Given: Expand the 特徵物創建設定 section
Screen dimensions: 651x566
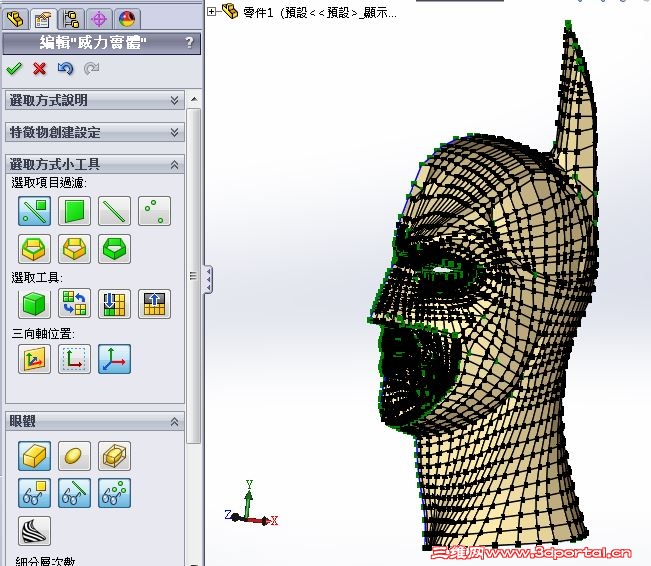Looking at the screenshot, I should pos(95,132).
